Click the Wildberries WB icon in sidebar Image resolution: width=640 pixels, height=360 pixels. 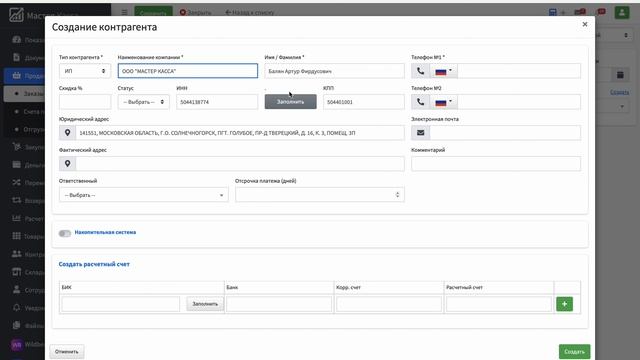pos(16,344)
